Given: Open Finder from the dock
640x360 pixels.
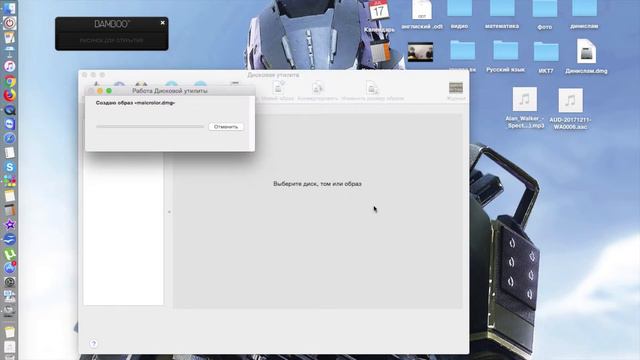Looking at the screenshot, I should [x=10, y=7].
